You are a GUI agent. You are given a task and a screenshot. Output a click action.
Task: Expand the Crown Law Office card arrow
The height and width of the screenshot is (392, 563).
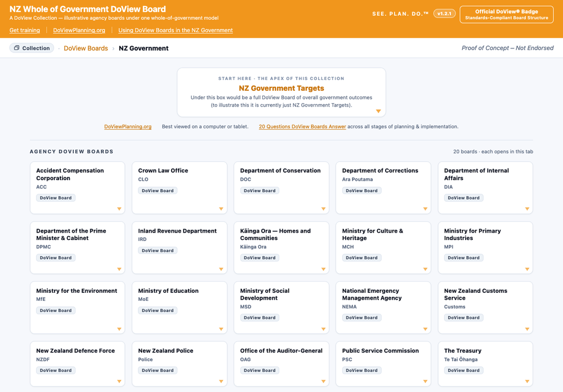point(221,209)
